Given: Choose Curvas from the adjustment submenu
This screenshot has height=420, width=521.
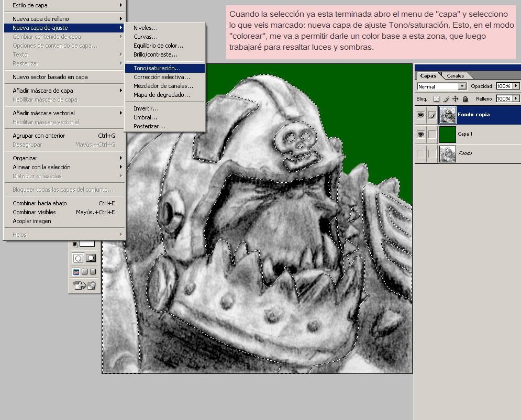Looking at the screenshot, I should [x=165, y=37].
